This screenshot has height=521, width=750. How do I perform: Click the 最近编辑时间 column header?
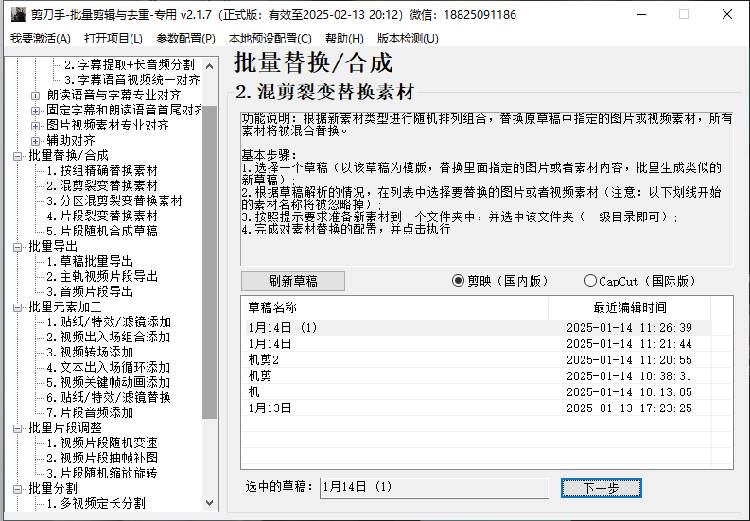[x=629, y=308]
